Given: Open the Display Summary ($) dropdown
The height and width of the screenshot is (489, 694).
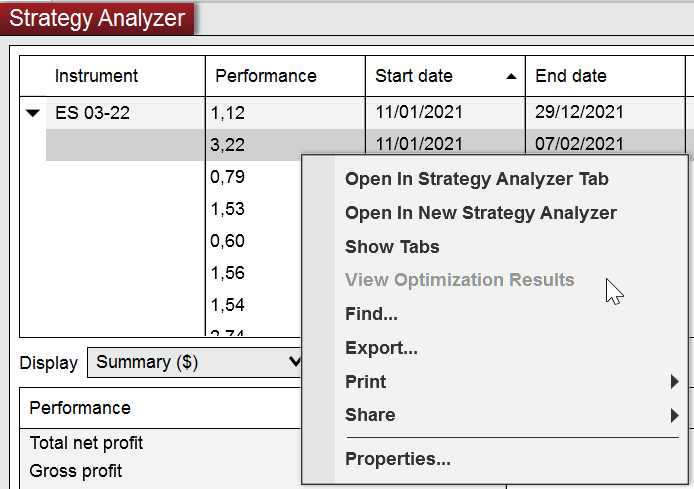Looking at the screenshot, I should point(197,362).
